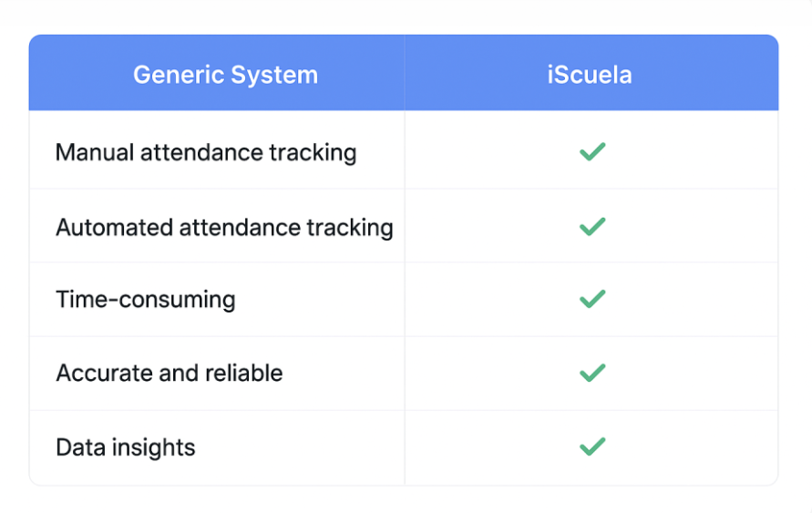The height and width of the screenshot is (513, 812).
Task: Click the Generic System column header
Action: point(225,75)
